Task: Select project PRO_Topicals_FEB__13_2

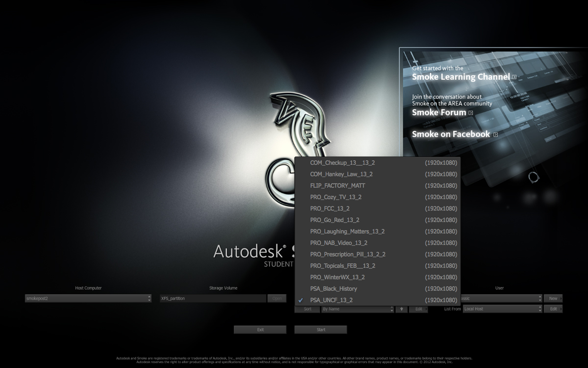Action: 377,266
